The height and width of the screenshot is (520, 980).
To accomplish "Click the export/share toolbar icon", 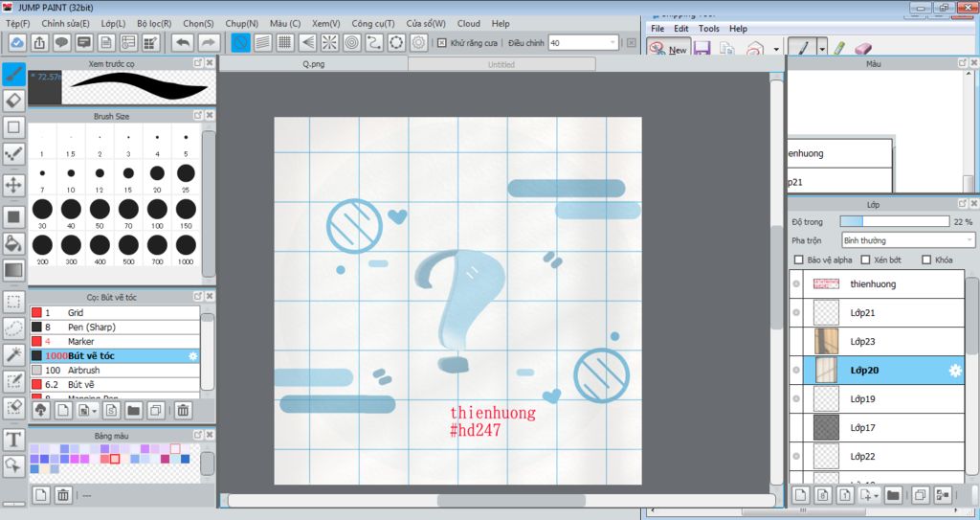I will coord(39,42).
